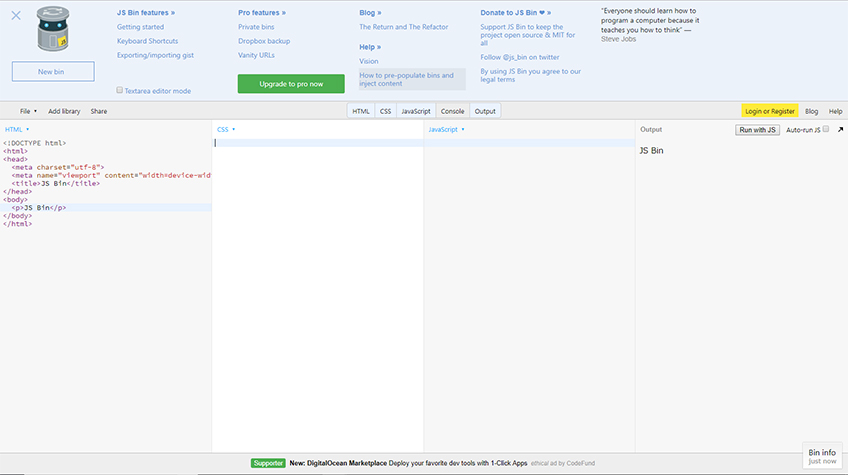
Task: Click the New bin button
Action: point(53,71)
